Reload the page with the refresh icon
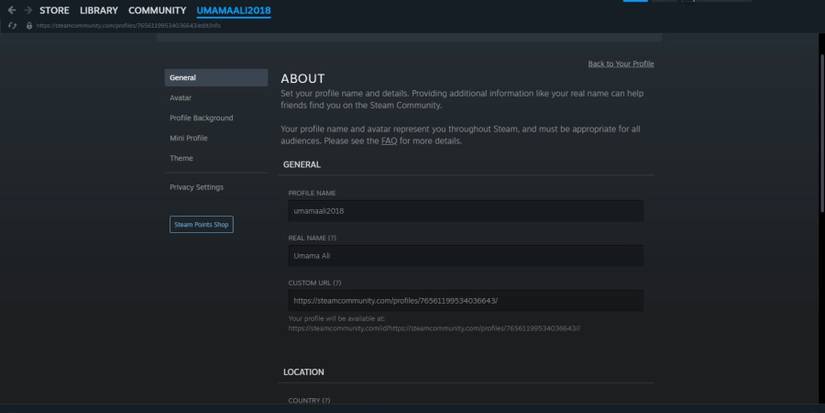The height and width of the screenshot is (413, 825). pyautogui.click(x=13, y=25)
